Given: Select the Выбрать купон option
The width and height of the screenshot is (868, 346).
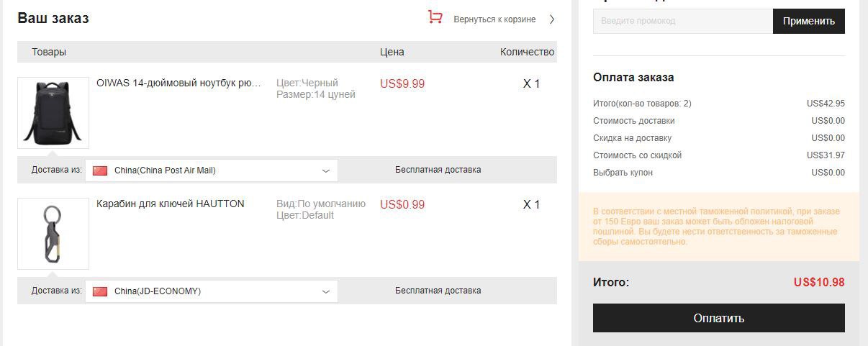Looking at the screenshot, I should (623, 173).
